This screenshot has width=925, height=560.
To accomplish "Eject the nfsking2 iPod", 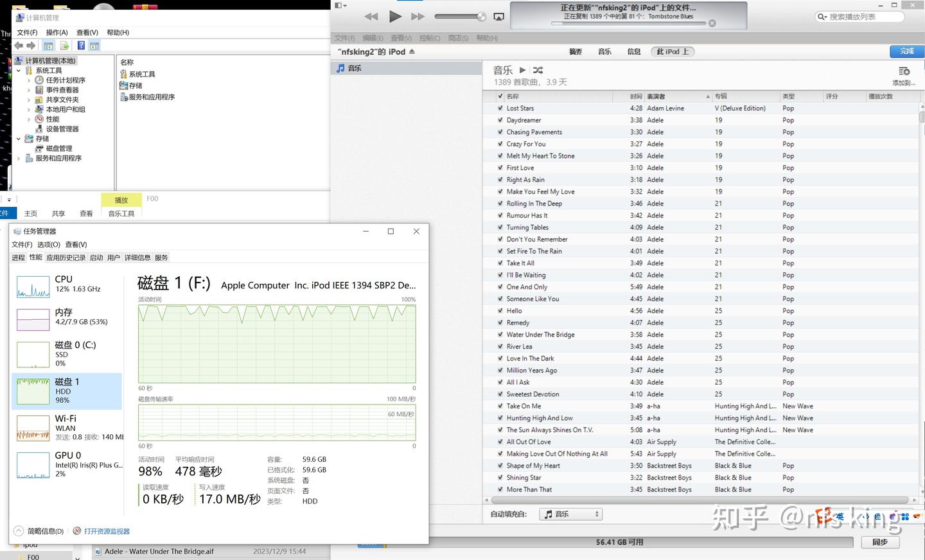I will point(412,51).
